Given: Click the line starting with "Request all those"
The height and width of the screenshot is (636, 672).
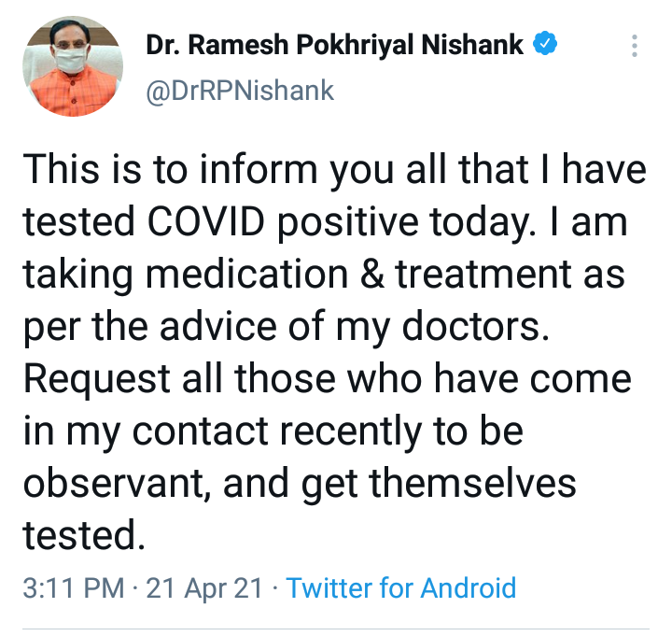Looking at the screenshot, I should click(327, 378).
